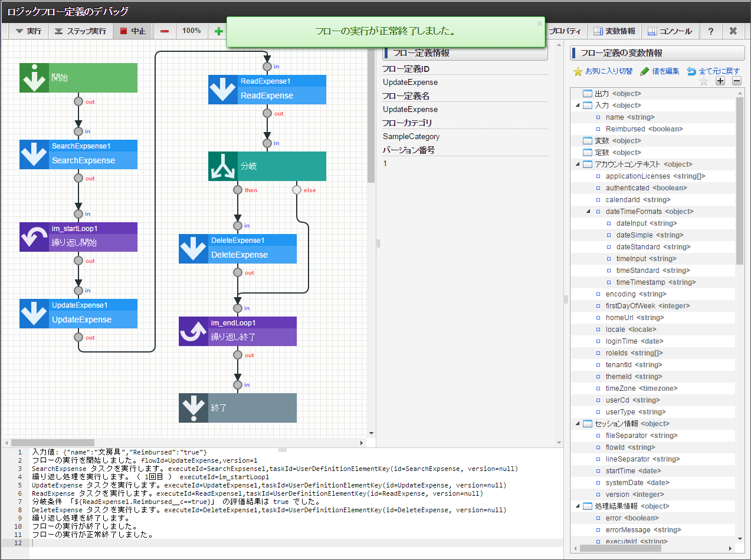Select the dateInput <string> row
751x560 pixels.
pyautogui.click(x=653, y=223)
